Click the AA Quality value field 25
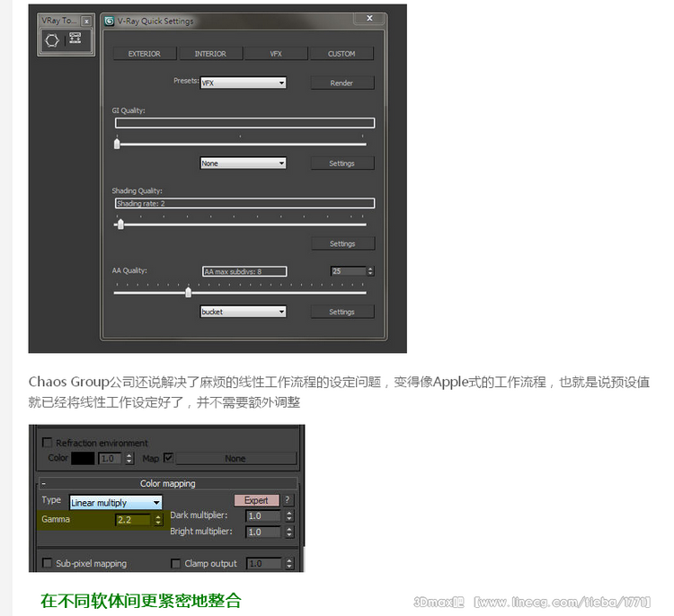Image resolution: width=674 pixels, height=616 pixels. point(349,271)
